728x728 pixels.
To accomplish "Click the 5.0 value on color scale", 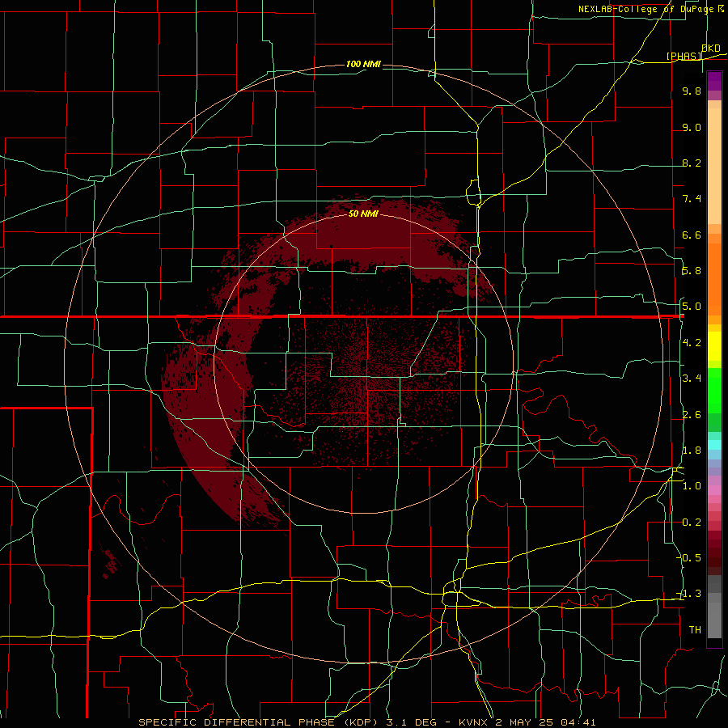I will 692,307.
